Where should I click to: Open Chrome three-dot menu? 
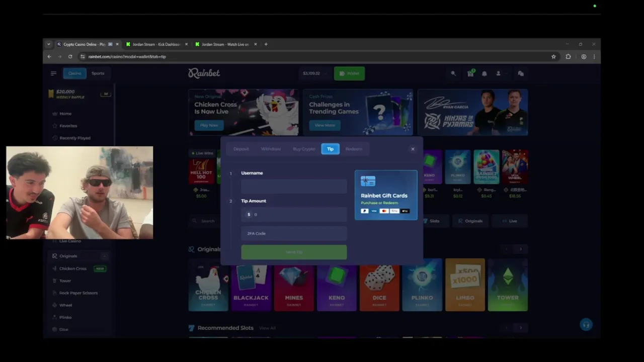[594, 56]
